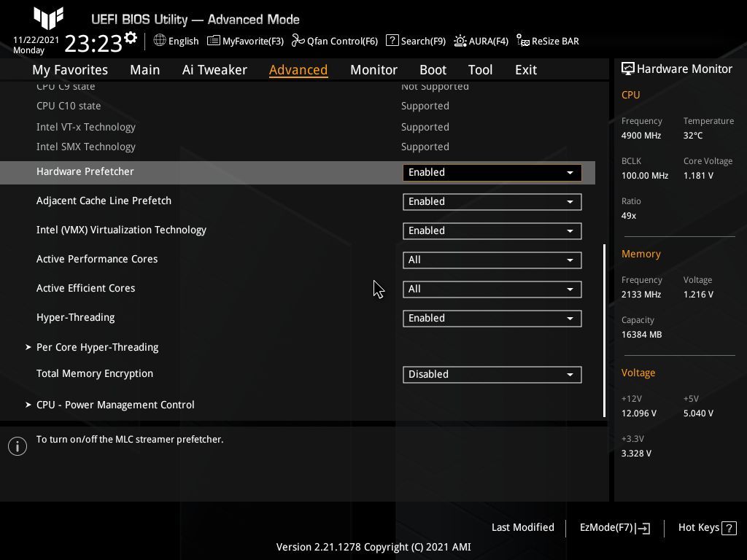The image size is (747, 560).
Task: Click the Hot Keys question mark icon
Action: 729,528
